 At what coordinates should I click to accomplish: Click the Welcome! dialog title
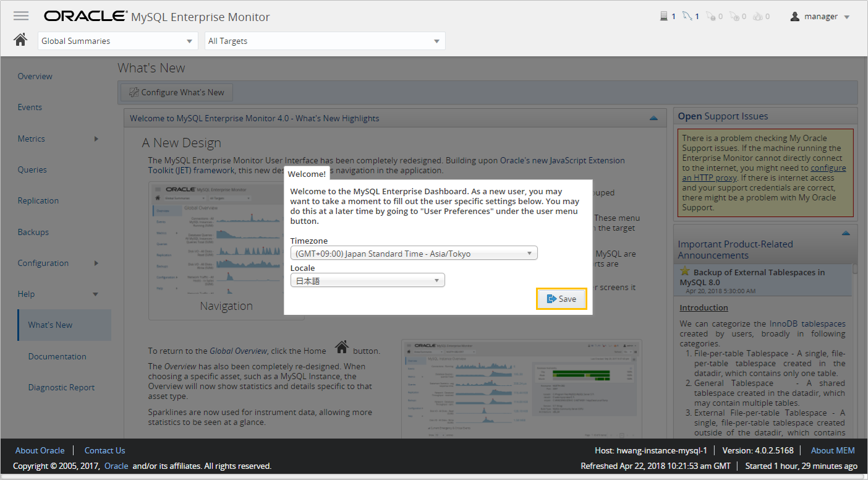click(307, 174)
